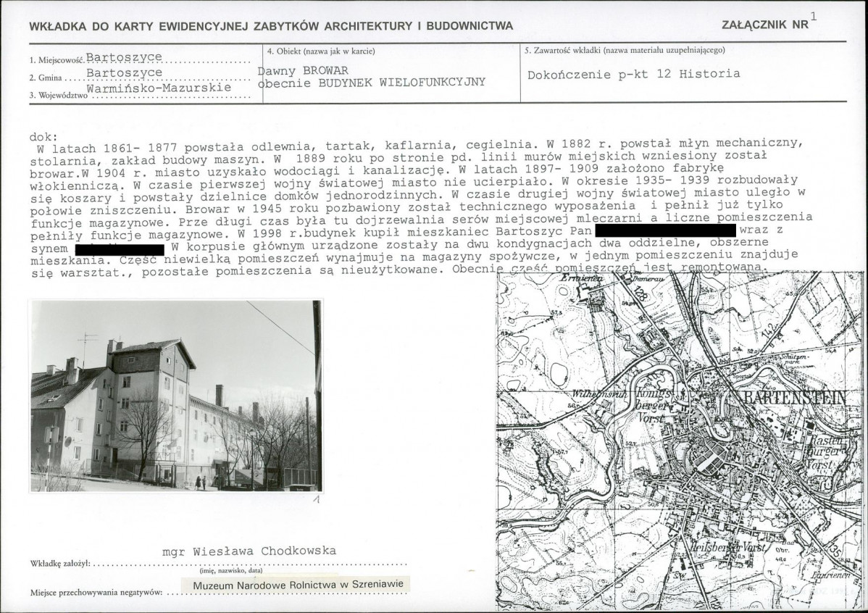Click the author name 'mgr Wiesława Chodkowska'
Image resolution: width=868 pixels, height=613 pixels.
(x=249, y=551)
